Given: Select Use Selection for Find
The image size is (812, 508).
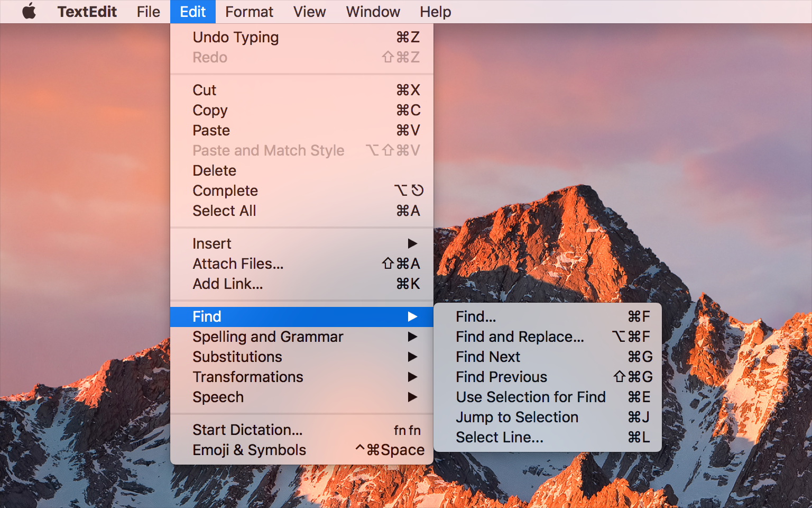Looking at the screenshot, I should point(531,397).
